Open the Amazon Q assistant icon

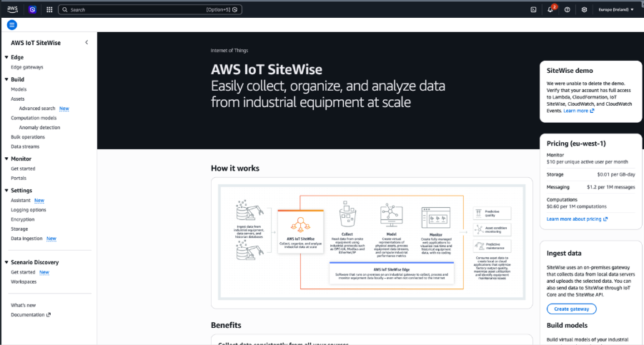point(32,9)
